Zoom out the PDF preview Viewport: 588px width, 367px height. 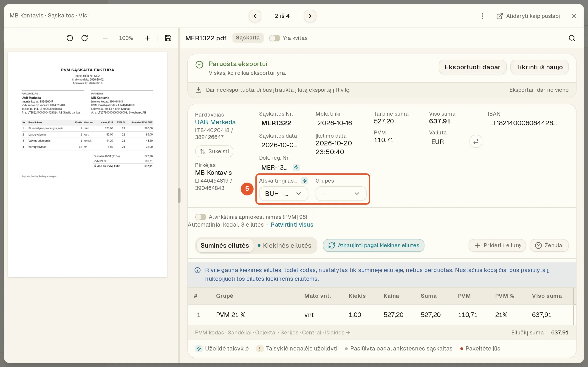[105, 38]
